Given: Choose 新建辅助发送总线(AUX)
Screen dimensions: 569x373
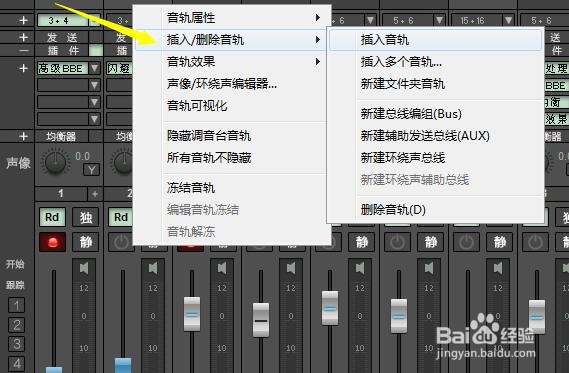Looking at the screenshot, I should (x=435, y=136).
